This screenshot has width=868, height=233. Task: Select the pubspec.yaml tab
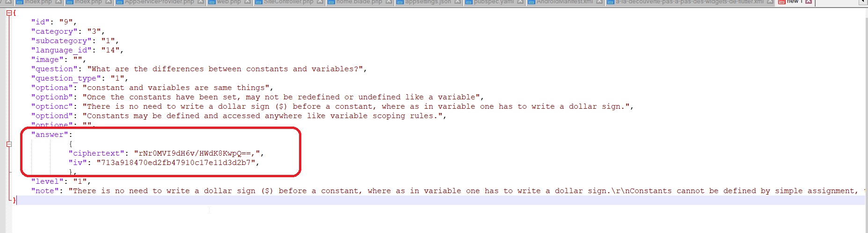click(x=494, y=2)
